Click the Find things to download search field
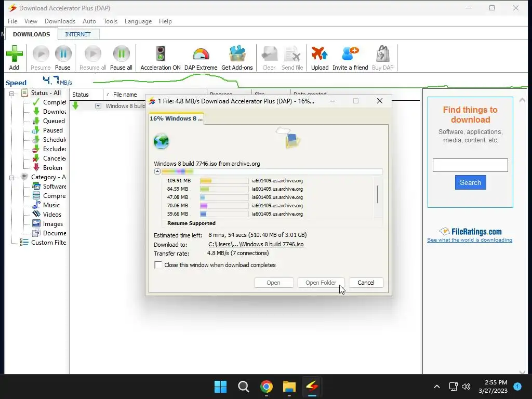 pos(470,165)
